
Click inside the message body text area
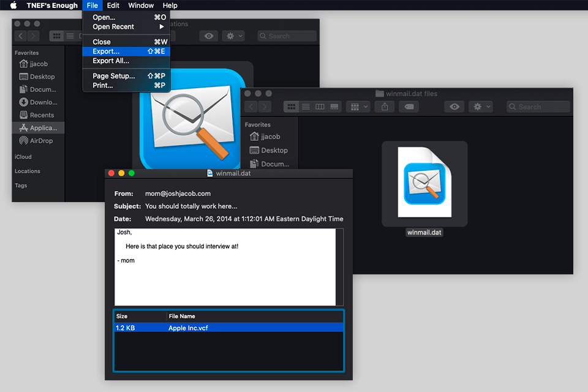[x=225, y=266]
